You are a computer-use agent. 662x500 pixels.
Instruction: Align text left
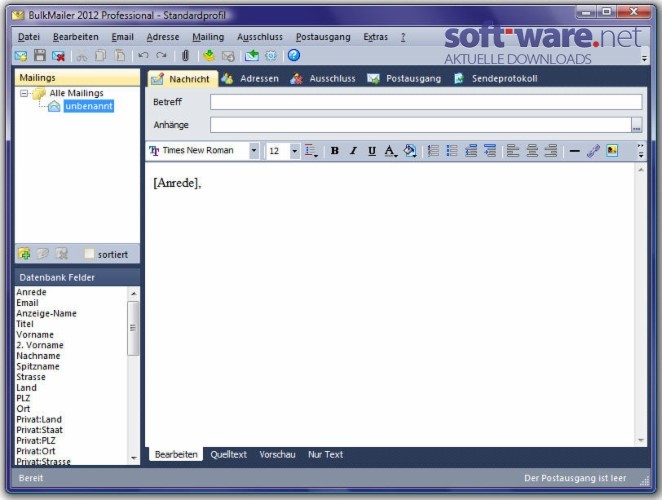tap(513, 151)
